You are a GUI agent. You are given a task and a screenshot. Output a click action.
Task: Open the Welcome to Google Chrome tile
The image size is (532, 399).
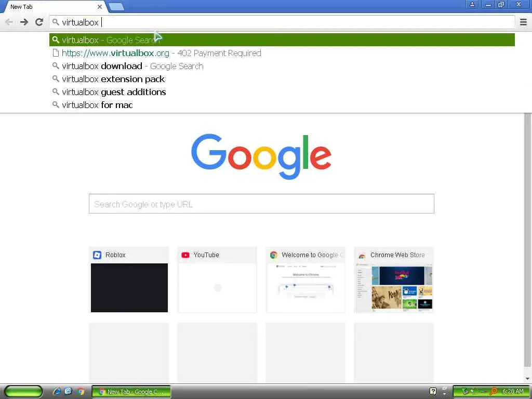point(305,280)
